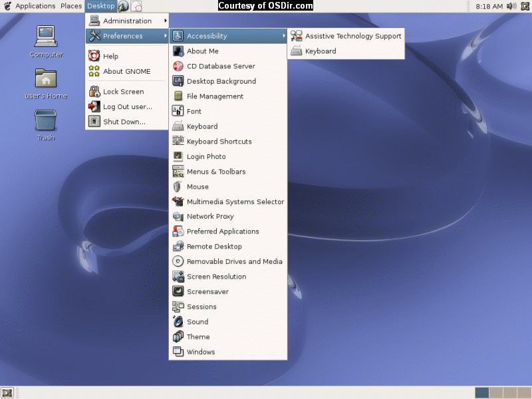The width and height of the screenshot is (532, 399).
Task: Choose Log Out user...
Action: [128, 106]
